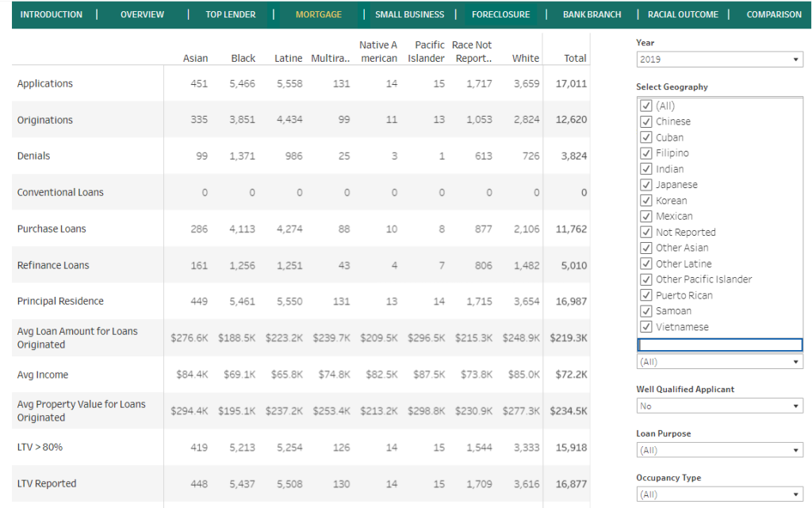Click the Race Not Reported column header
This screenshot has width=812, height=508.
coord(472,52)
